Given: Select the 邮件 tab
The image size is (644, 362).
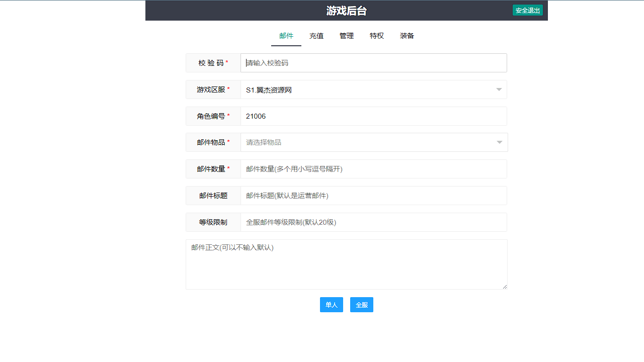Looking at the screenshot, I should pos(286,36).
